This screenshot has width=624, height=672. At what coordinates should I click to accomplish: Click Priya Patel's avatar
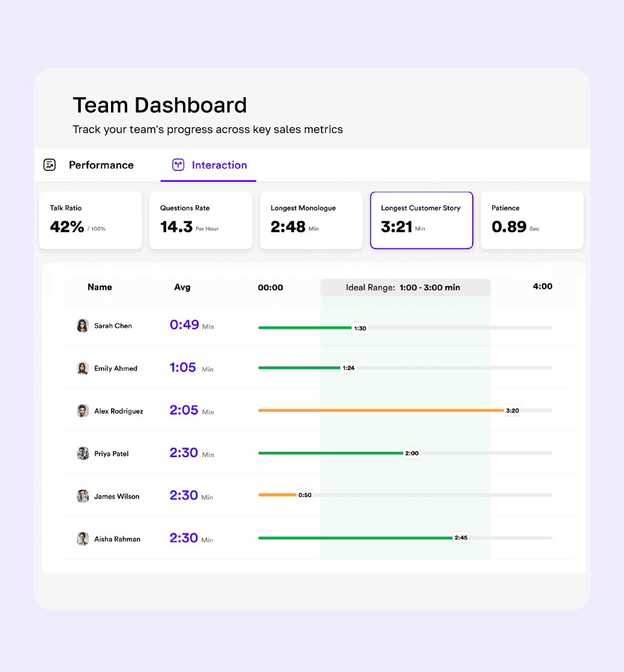83,454
